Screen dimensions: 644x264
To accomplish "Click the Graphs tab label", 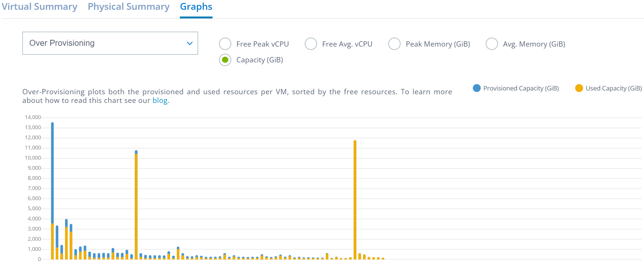I will point(196,6).
